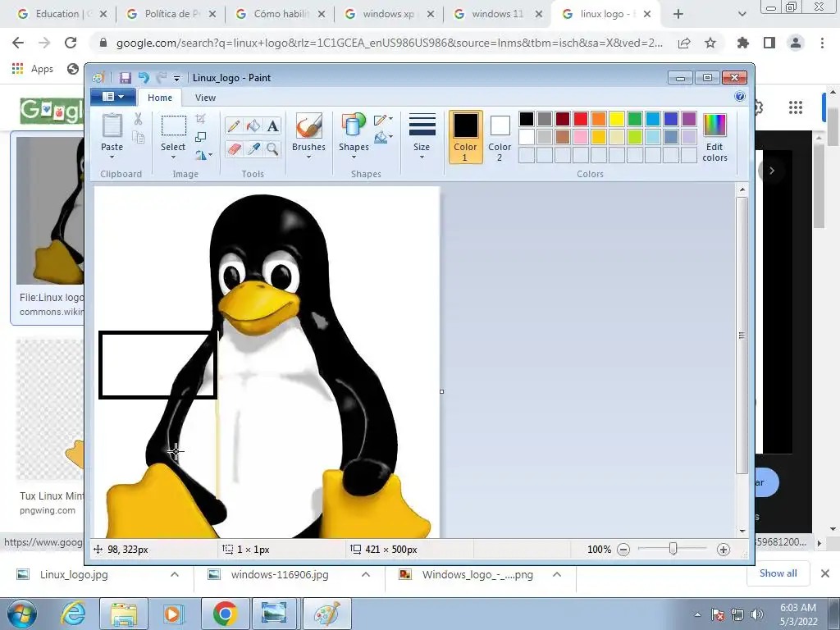This screenshot has width=840, height=630.
Task: Pick the green color swatch
Action: tap(635, 118)
